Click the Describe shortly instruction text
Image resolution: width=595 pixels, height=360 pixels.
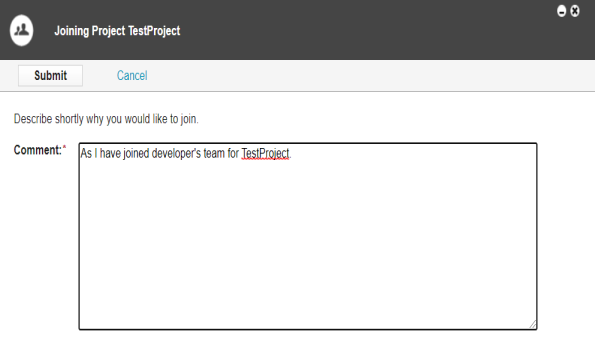106,119
